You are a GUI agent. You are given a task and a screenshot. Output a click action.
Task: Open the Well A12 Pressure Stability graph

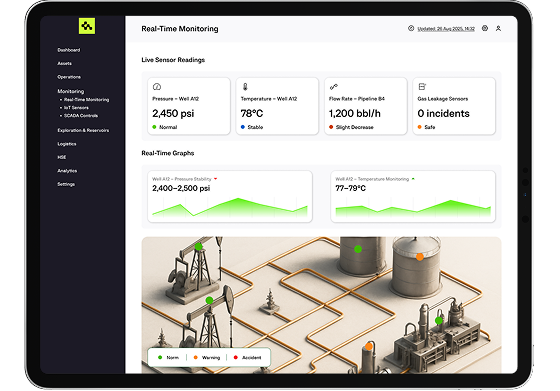click(230, 196)
